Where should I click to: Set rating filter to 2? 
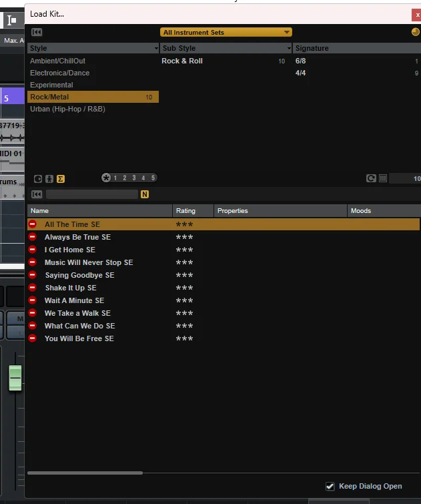coord(125,178)
